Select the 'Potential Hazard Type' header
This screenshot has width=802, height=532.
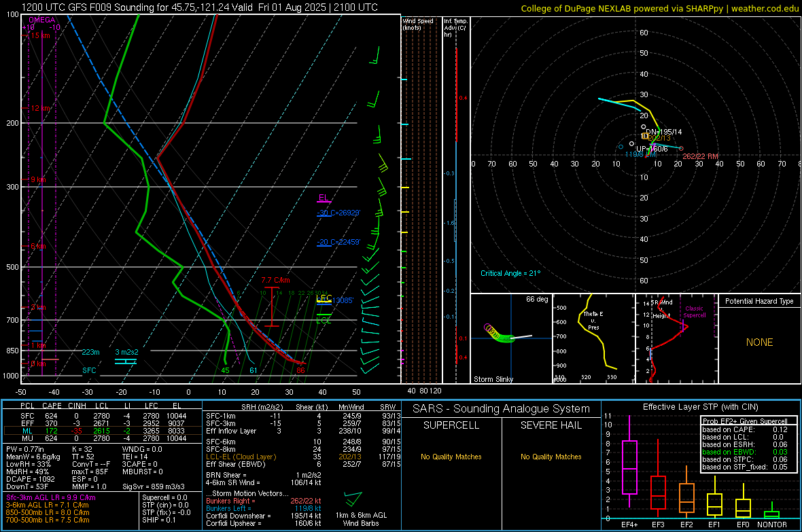(759, 301)
